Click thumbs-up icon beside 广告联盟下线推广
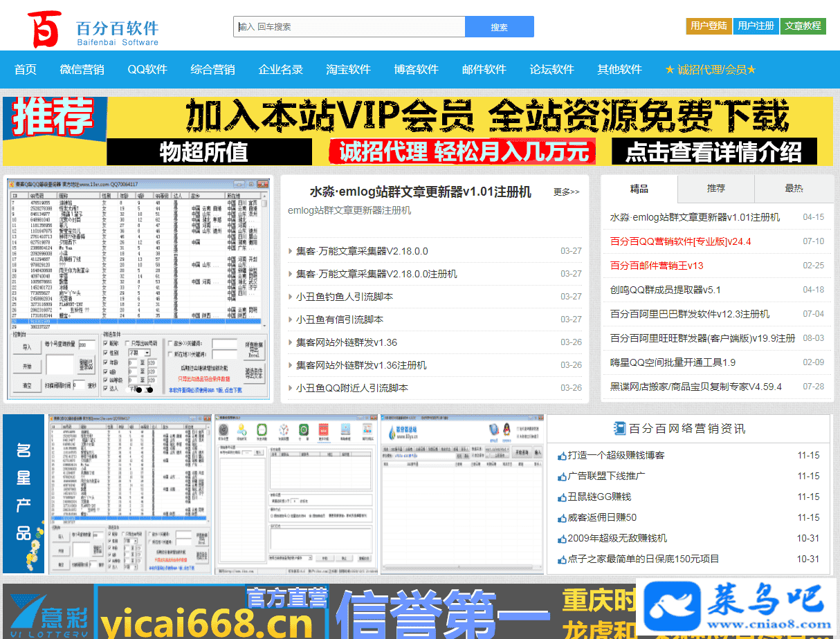 tap(562, 476)
